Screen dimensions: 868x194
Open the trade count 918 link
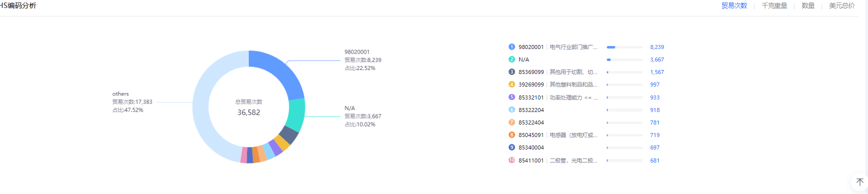tap(655, 110)
